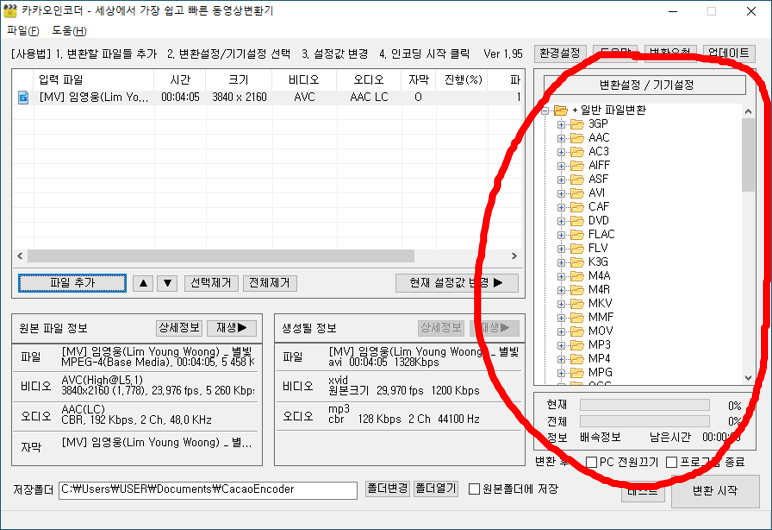The width and height of the screenshot is (772, 530).
Task: Play the source file with 재생 button
Action: point(232,328)
